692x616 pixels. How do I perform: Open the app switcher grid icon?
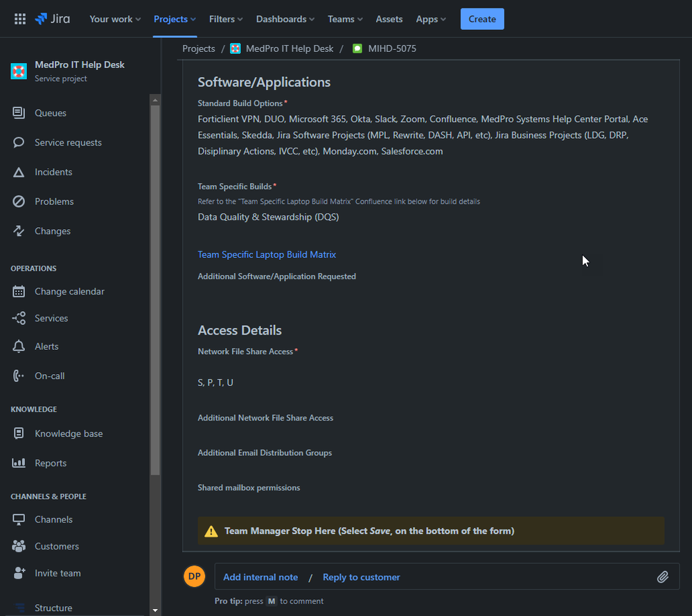click(20, 19)
